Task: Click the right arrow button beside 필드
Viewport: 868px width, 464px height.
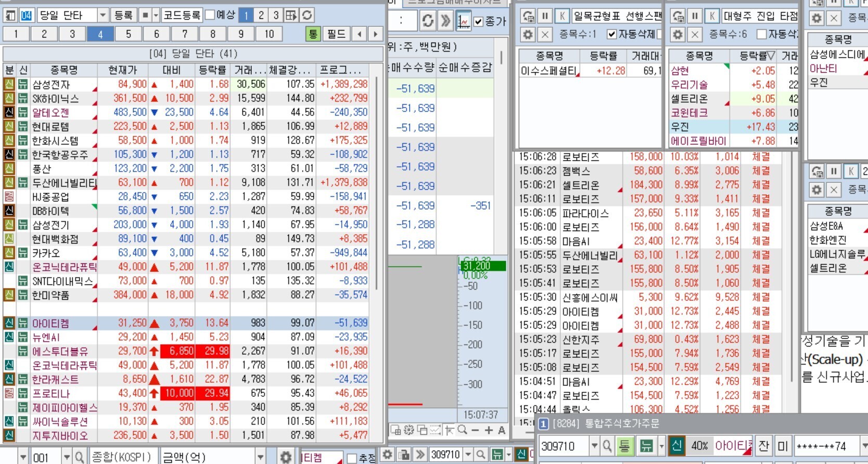Action: click(x=375, y=34)
